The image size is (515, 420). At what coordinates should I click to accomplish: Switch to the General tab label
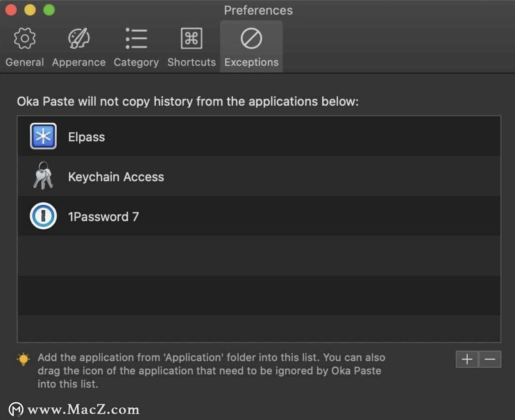(25, 62)
